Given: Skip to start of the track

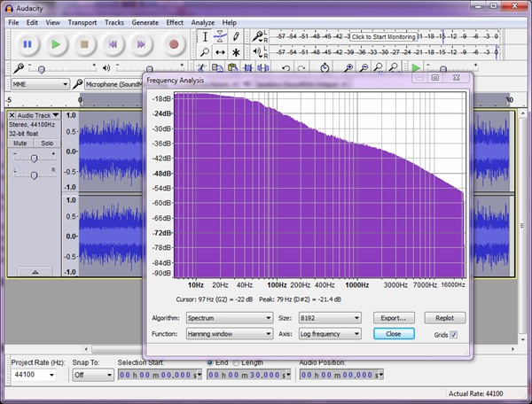Looking at the screenshot, I should [x=113, y=44].
